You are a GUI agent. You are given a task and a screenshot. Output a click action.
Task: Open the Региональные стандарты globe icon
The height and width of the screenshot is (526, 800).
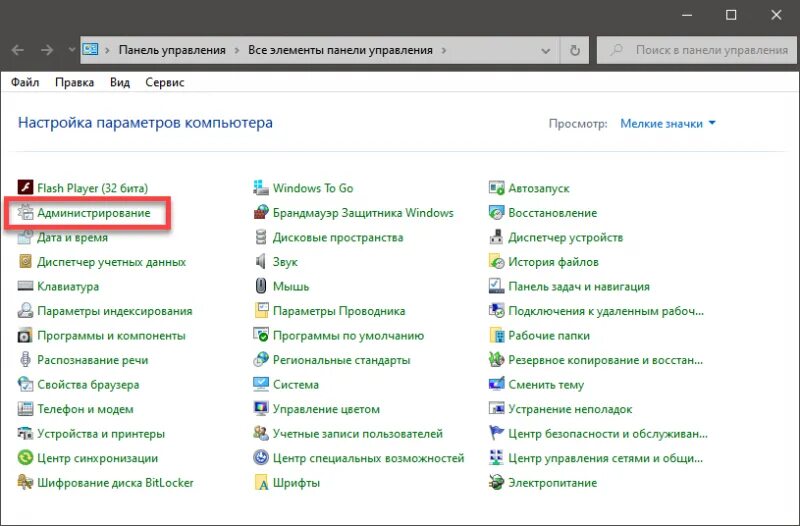pyautogui.click(x=261, y=360)
